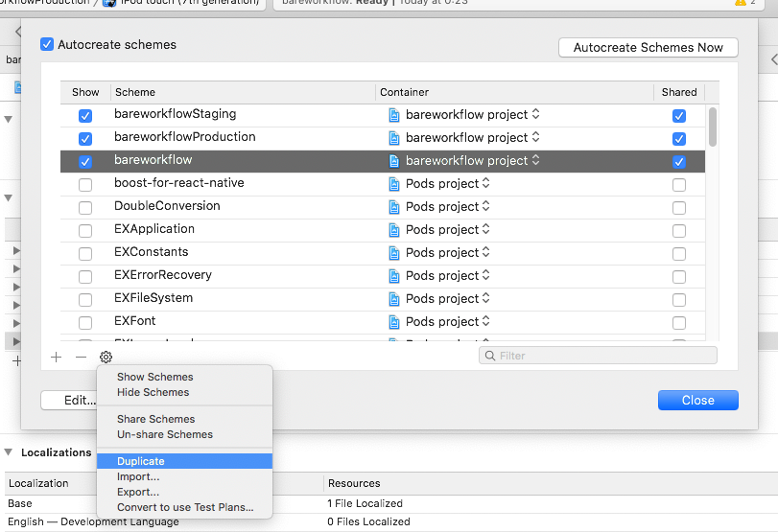Toggle Autocreate schemes checkbox
Image resolution: width=778 pixels, height=532 pixels.
pos(47,44)
